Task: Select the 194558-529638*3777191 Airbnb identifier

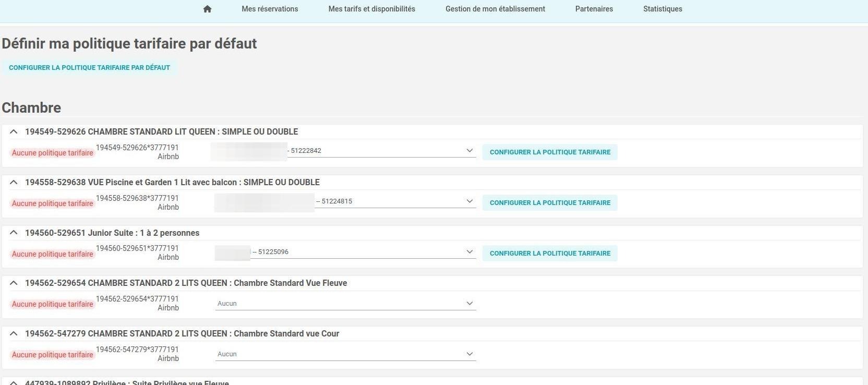Action: (138, 202)
